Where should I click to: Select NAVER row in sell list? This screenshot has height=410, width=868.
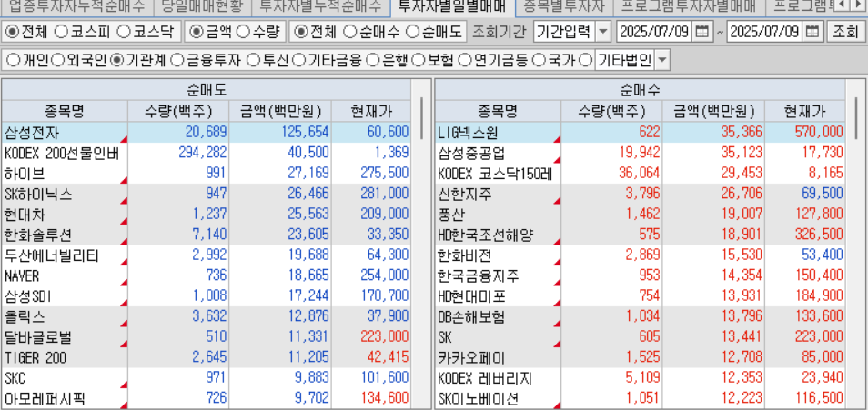207,275
